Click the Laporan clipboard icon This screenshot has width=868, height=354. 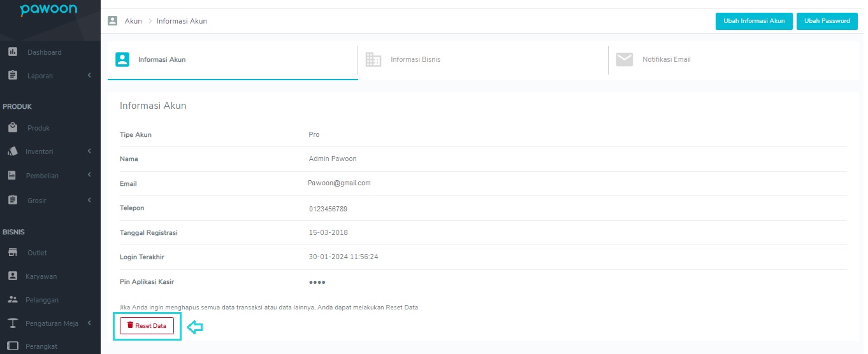13,75
